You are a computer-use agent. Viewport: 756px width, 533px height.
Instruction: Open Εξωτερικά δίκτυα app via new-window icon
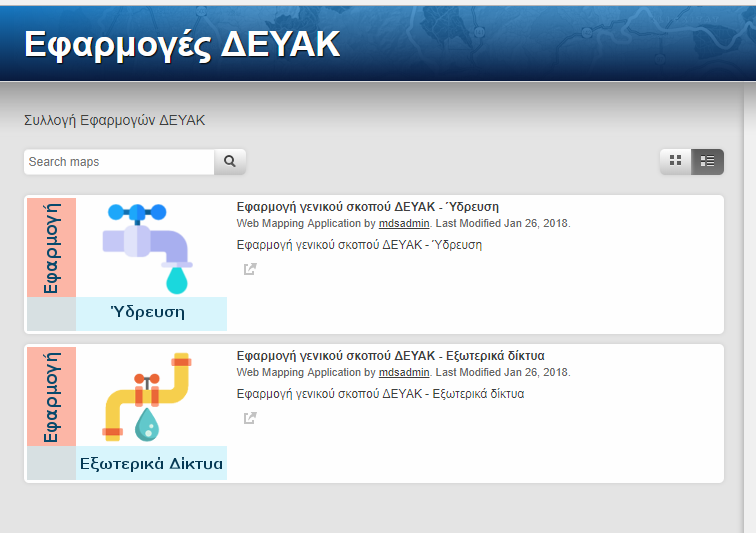coord(250,418)
